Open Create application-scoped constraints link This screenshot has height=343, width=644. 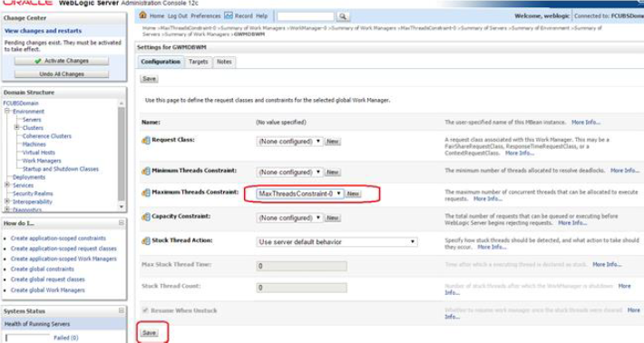click(58, 239)
